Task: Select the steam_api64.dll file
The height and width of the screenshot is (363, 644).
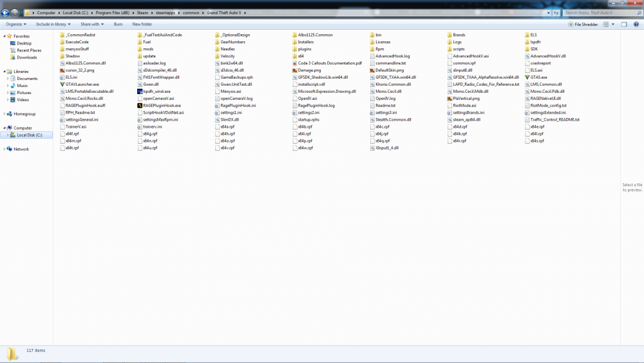Action: click(464, 120)
